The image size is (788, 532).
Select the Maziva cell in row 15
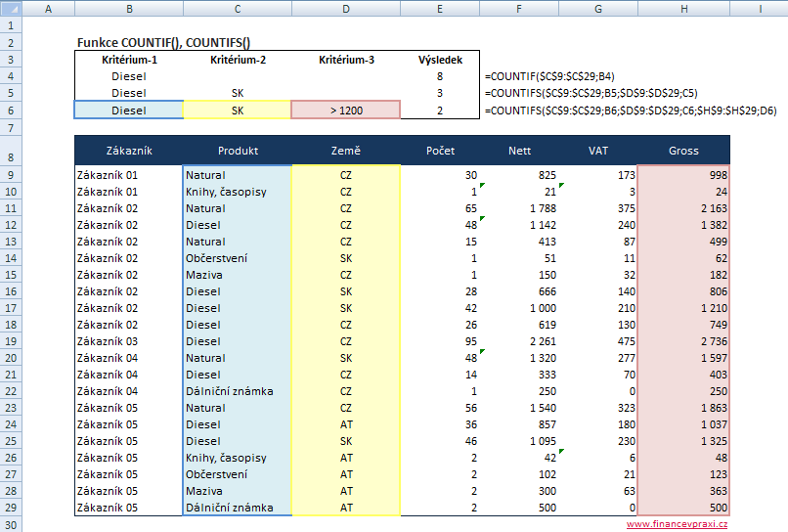(x=238, y=275)
